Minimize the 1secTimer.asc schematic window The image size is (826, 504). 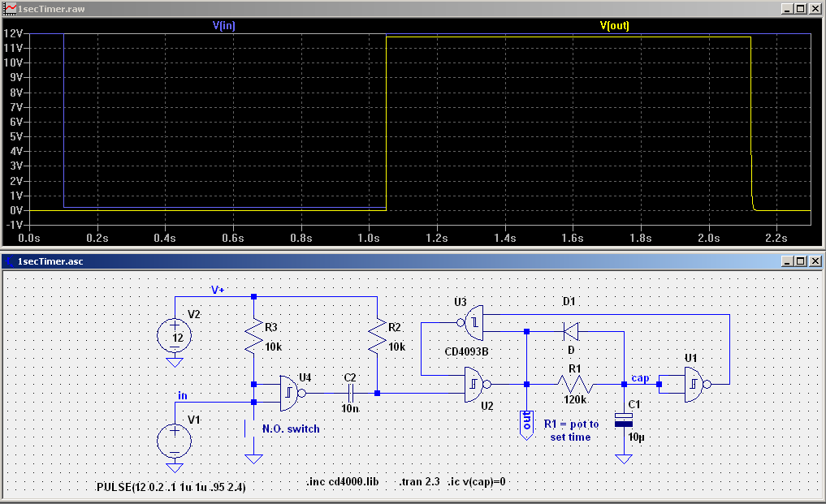(787, 261)
